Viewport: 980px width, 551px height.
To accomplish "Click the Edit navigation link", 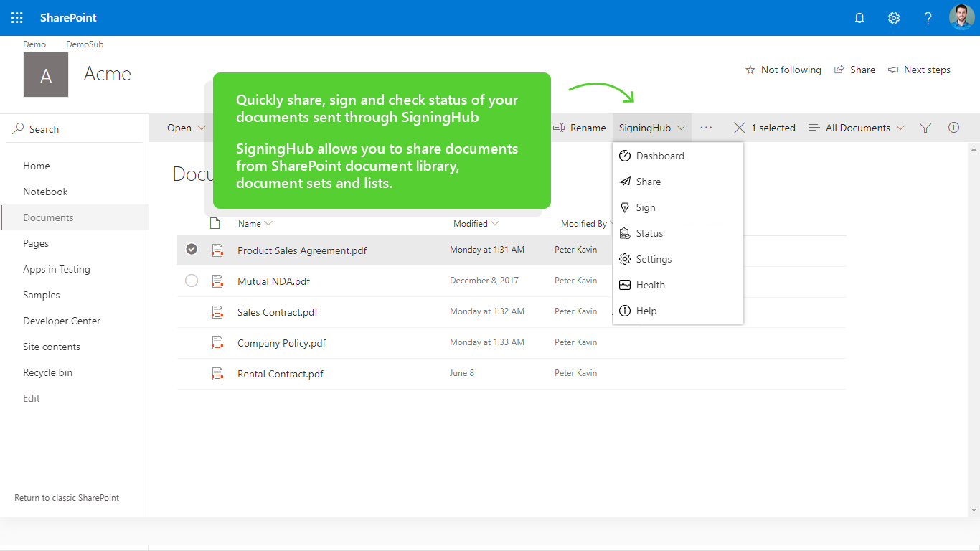I will point(32,398).
